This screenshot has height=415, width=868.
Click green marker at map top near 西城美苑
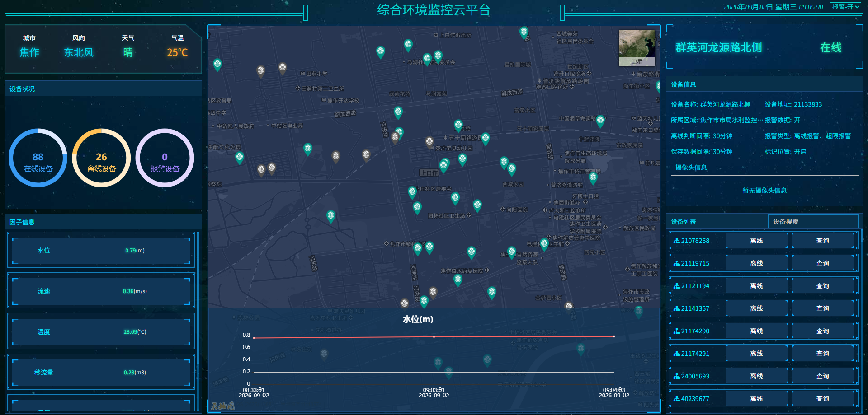click(524, 32)
